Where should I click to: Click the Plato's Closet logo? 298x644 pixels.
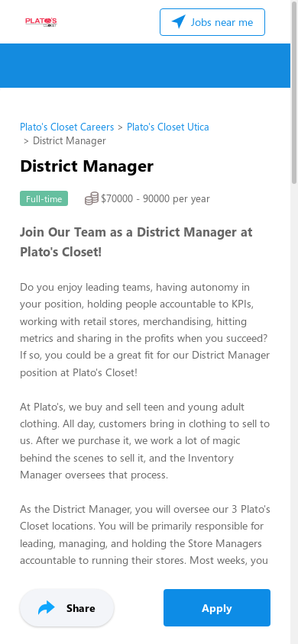click(x=41, y=22)
